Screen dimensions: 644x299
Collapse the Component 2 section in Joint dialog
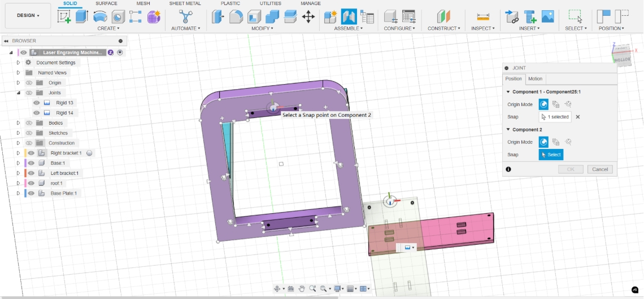(x=508, y=130)
